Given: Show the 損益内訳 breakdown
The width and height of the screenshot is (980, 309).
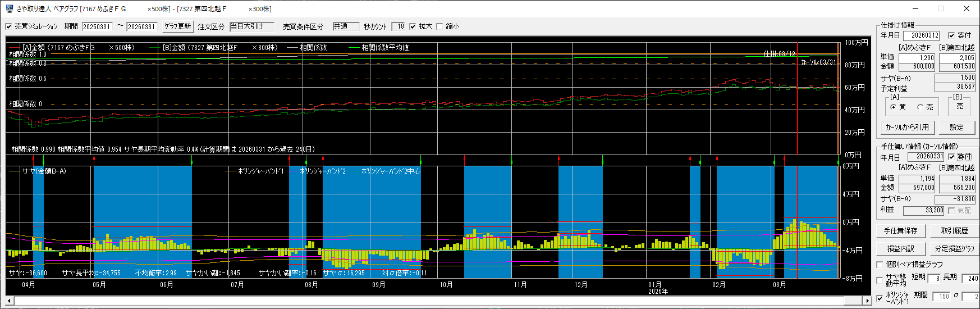Looking at the screenshot, I should pyautogui.click(x=900, y=248).
